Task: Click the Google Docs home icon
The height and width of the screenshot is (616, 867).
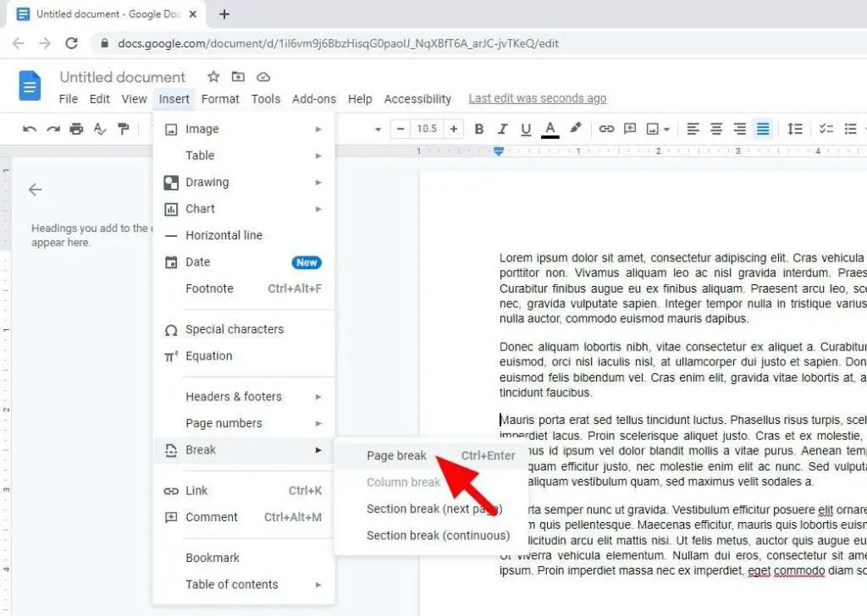Action: point(30,85)
